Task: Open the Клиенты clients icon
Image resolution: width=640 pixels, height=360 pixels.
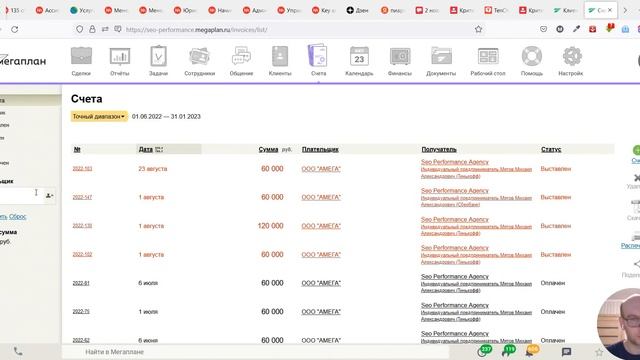Action: [280, 56]
